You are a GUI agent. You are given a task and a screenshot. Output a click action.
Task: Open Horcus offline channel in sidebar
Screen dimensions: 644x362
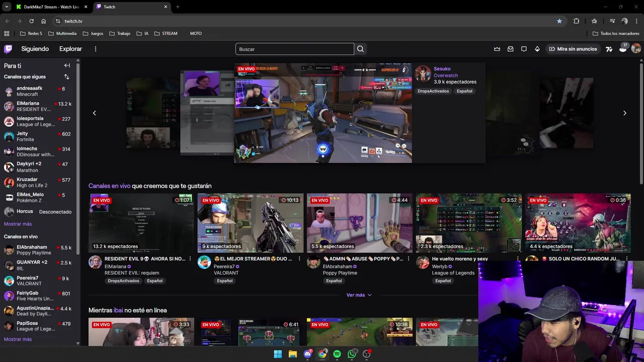point(38,212)
